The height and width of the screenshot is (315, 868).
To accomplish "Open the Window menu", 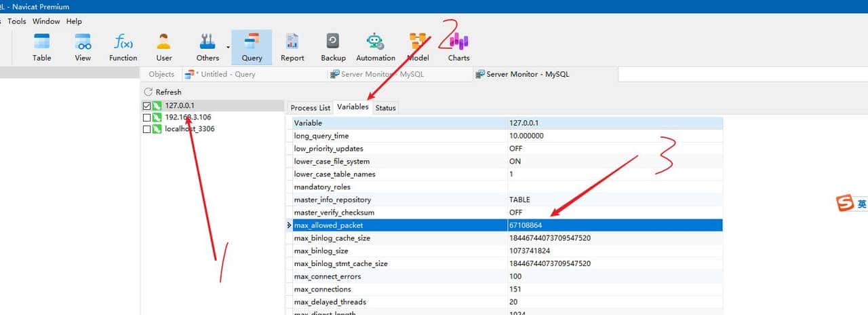I will click(46, 22).
